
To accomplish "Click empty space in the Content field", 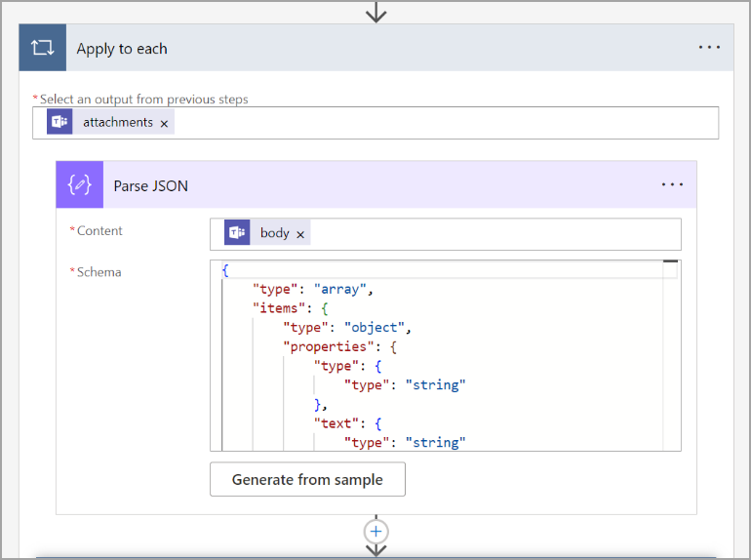I will [x=488, y=234].
